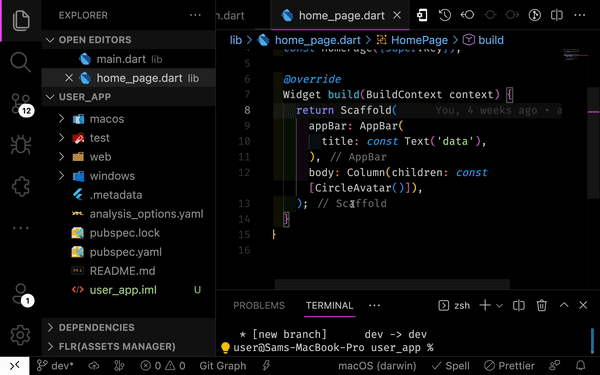600x375 pixels.
Task: Open the pubspec.yaml file
Action: (x=126, y=252)
